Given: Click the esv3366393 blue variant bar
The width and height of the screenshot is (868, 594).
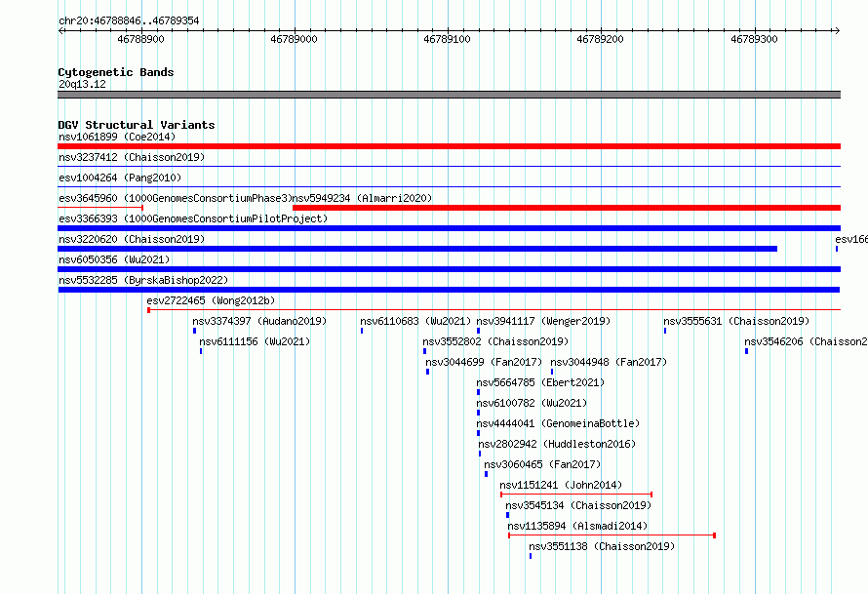Looking at the screenshot, I should coord(449,228).
